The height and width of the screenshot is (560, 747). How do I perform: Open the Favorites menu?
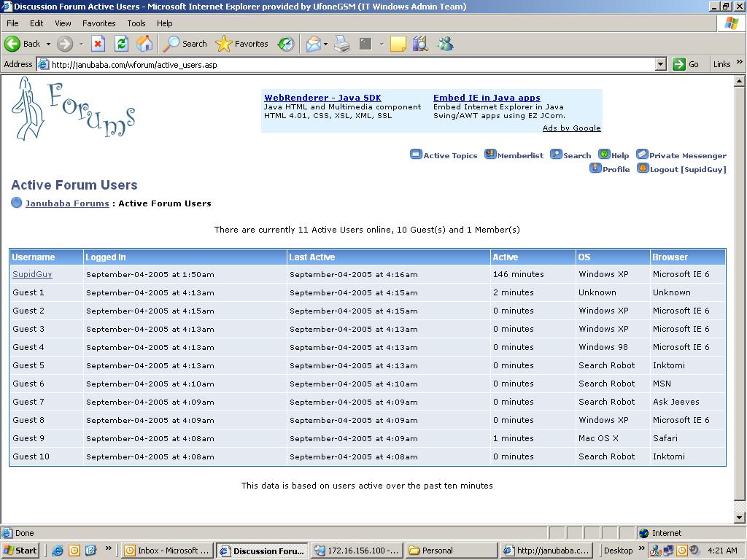98,23
